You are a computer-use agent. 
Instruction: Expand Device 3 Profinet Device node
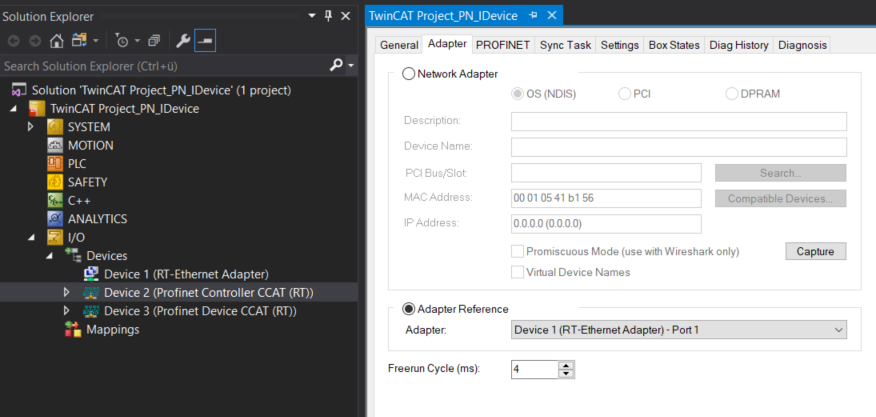[67, 311]
